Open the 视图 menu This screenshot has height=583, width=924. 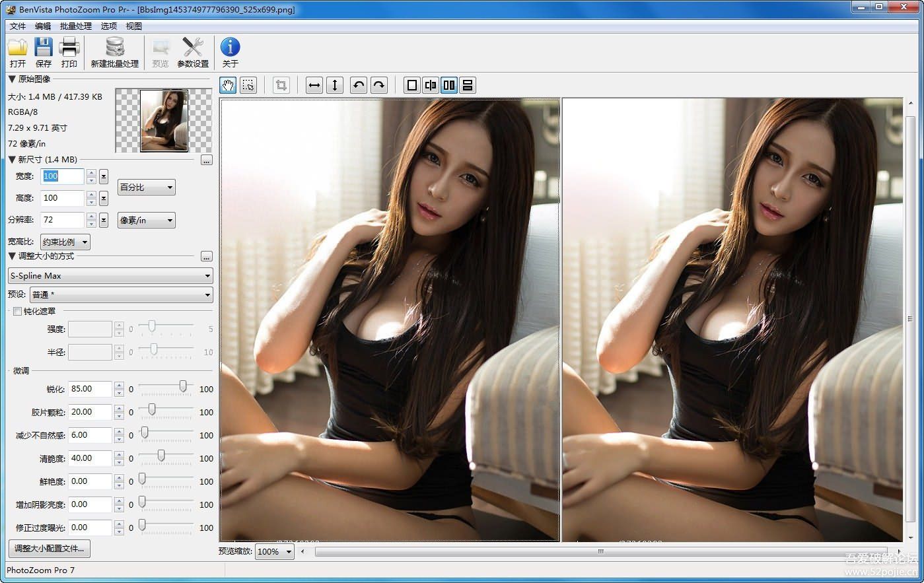[134, 26]
